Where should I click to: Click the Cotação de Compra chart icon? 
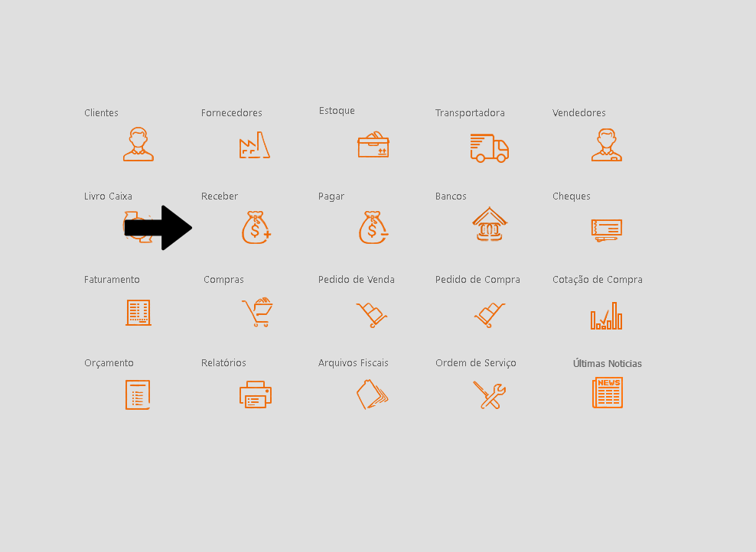pyautogui.click(x=607, y=316)
